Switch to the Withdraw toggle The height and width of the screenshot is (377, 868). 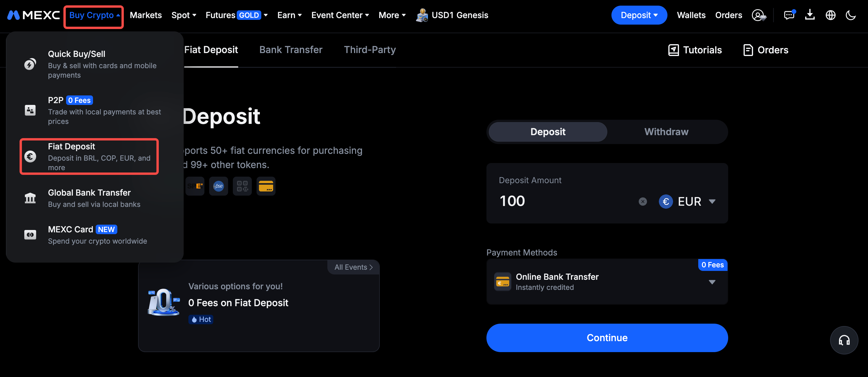point(666,132)
